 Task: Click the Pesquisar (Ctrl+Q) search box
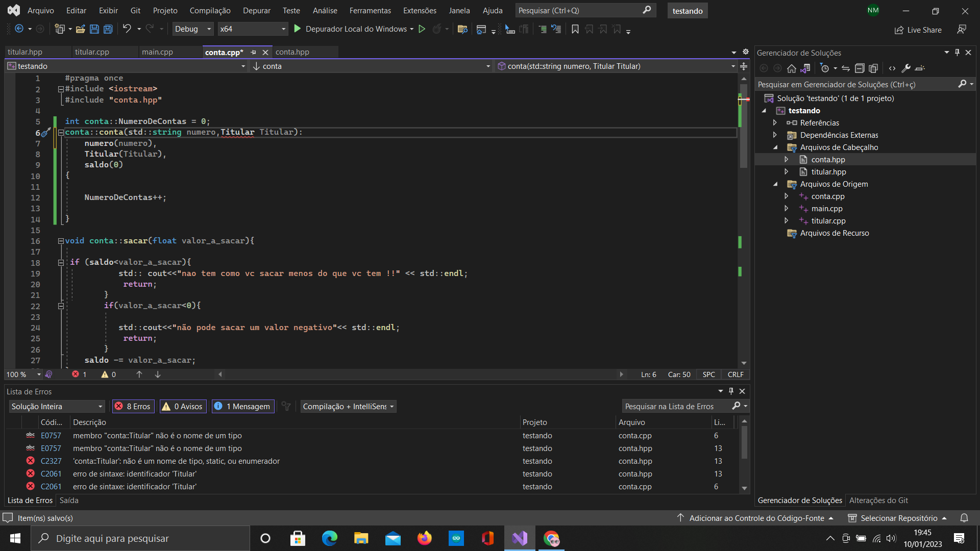click(x=585, y=10)
